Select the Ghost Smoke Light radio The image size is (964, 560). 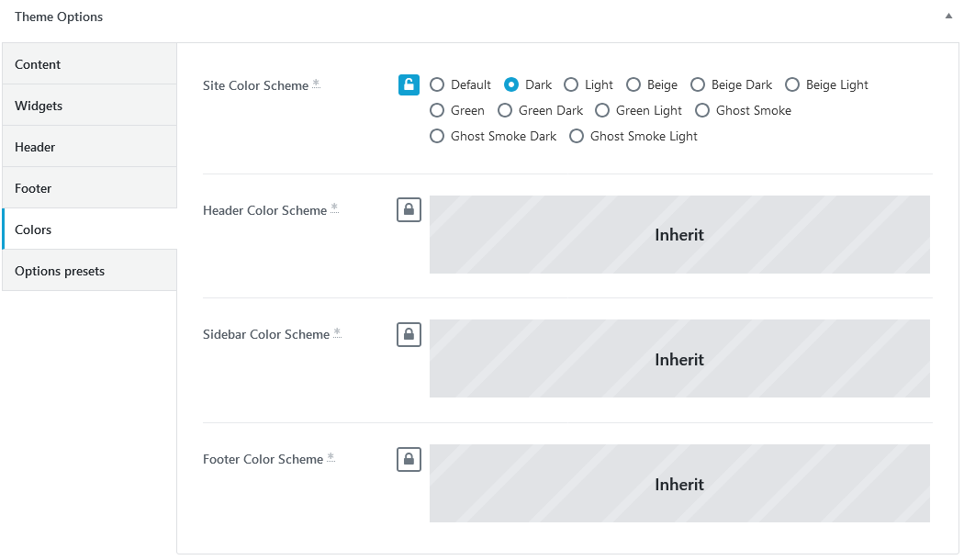[x=576, y=137]
